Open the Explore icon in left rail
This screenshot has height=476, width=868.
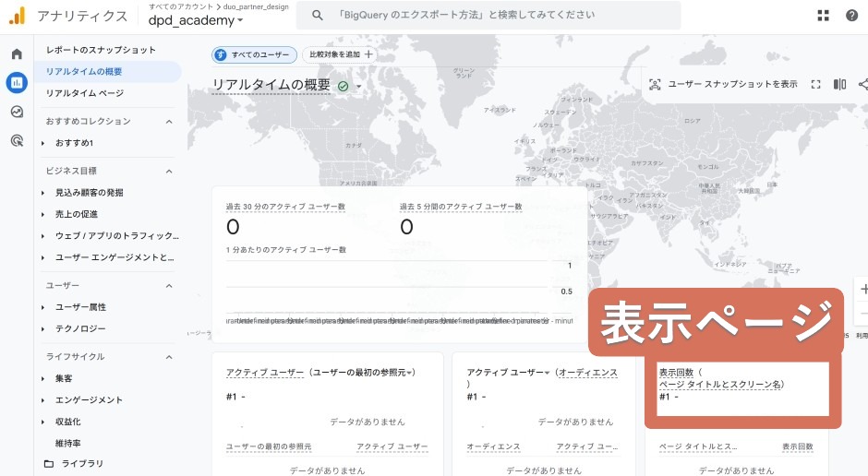pyautogui.click(x=17, y=112)
